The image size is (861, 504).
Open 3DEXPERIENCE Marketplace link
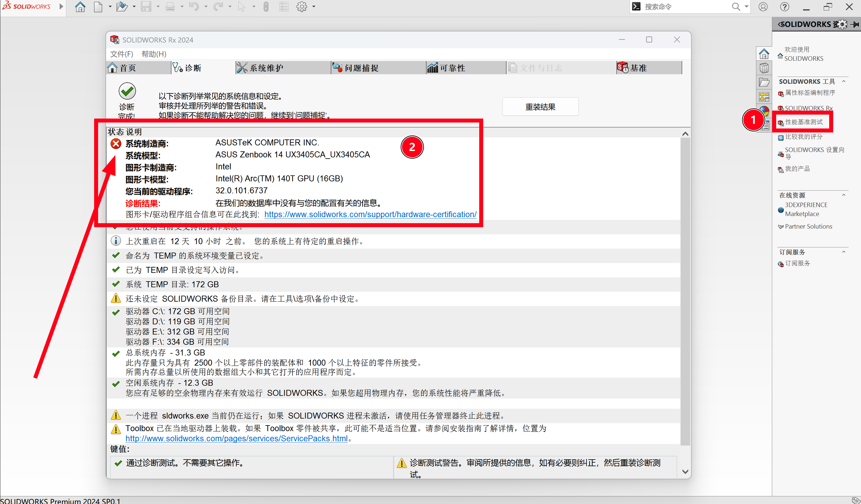[x=806, y=209]
